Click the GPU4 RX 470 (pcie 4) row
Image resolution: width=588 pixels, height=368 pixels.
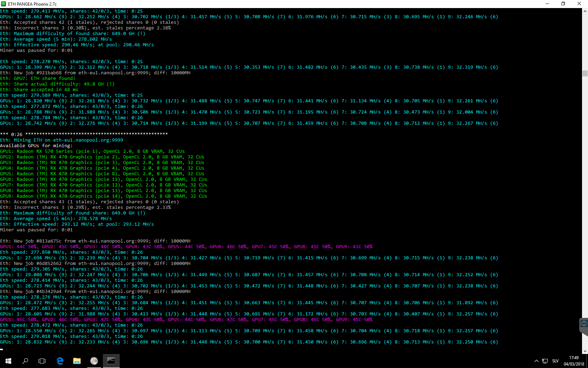pos(102,168)
